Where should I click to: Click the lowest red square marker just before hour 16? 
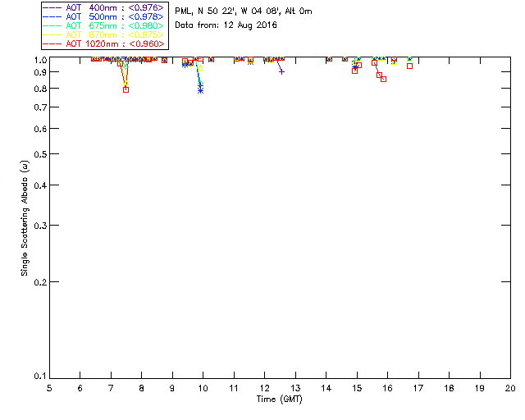pyautogui.click(x=384, y=79)
